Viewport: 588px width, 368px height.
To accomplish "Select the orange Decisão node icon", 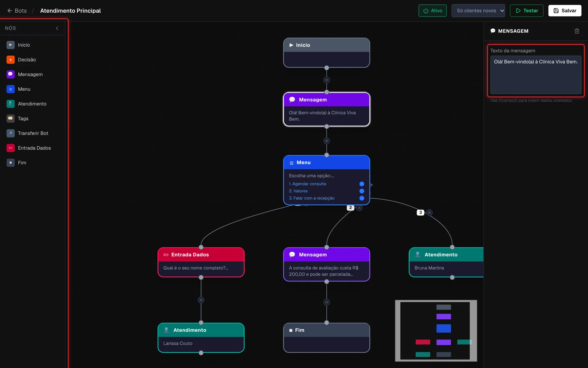I will tap(11, 59).
